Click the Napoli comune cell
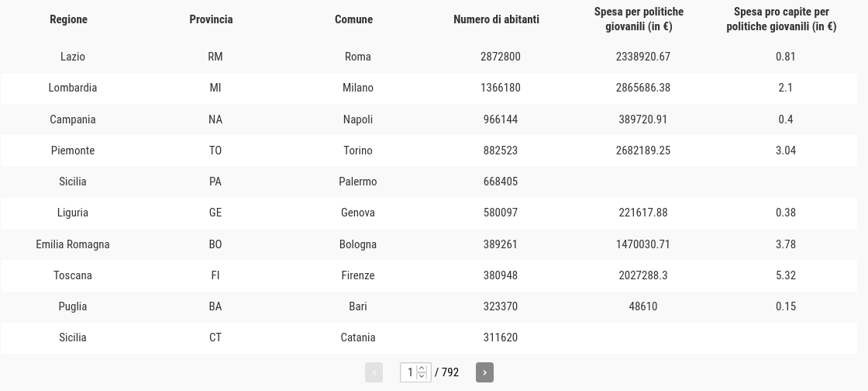The width and height of the screenshot is (868, 391). click(357, 119)
